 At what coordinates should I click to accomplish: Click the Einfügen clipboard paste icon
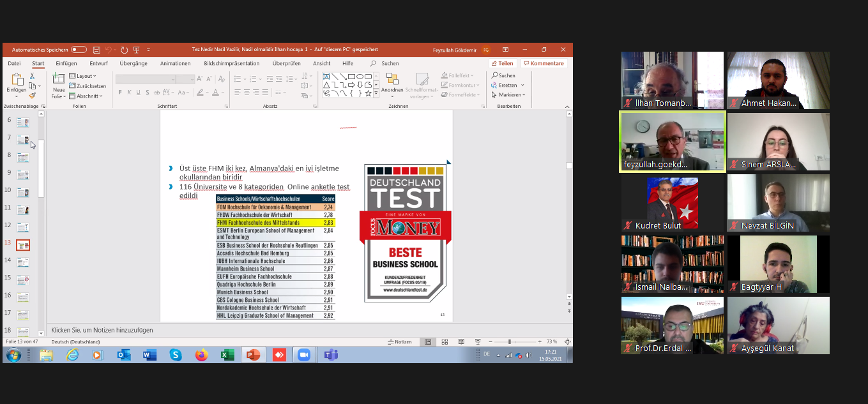click(17, 79)
